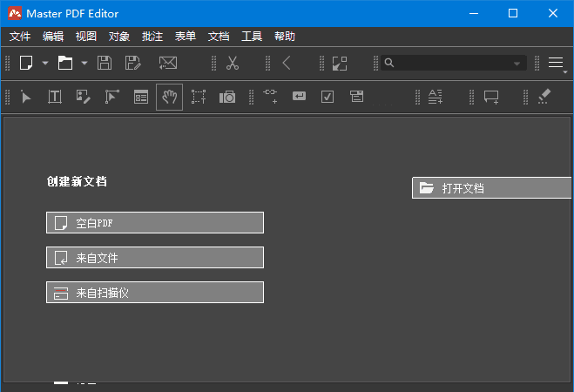The width and height of the screenshot is (574, 392).
Task: Open the 文档 menu
Action: tap(219, 37)
